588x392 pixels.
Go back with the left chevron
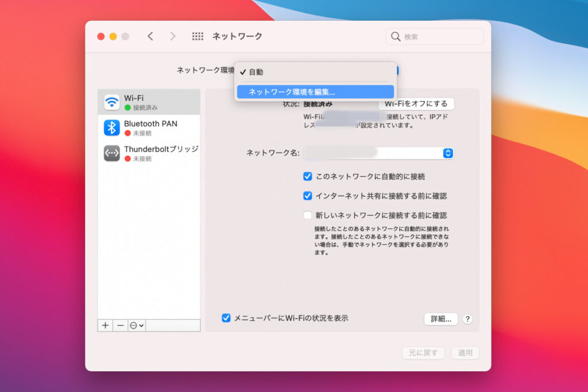tap(150, 36)
